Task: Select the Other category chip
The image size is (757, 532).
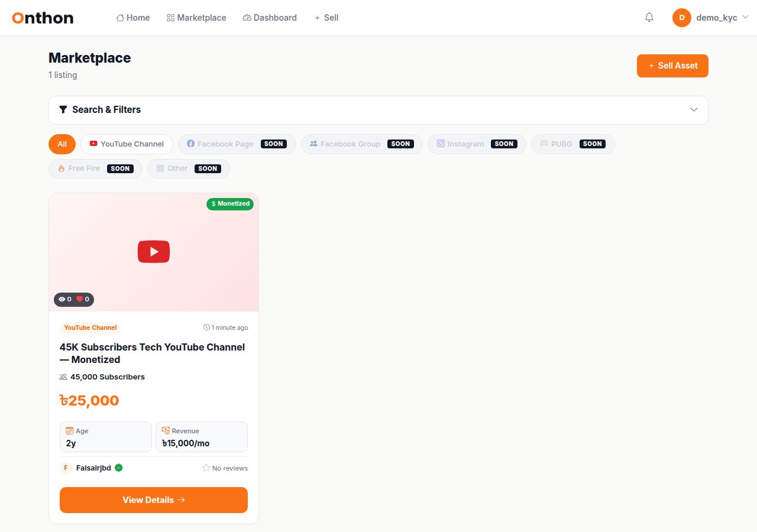Action: tap(189, 168)
